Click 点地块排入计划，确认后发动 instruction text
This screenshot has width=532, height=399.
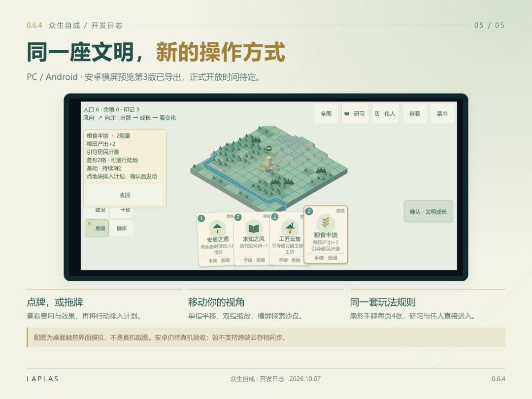point(122,176)
